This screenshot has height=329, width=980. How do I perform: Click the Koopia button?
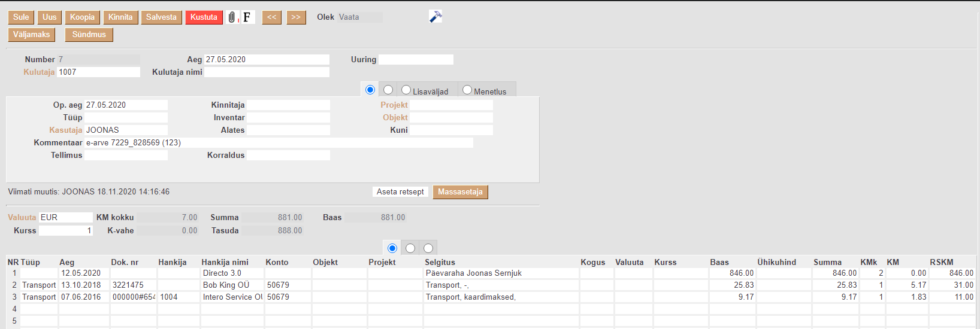82,17
